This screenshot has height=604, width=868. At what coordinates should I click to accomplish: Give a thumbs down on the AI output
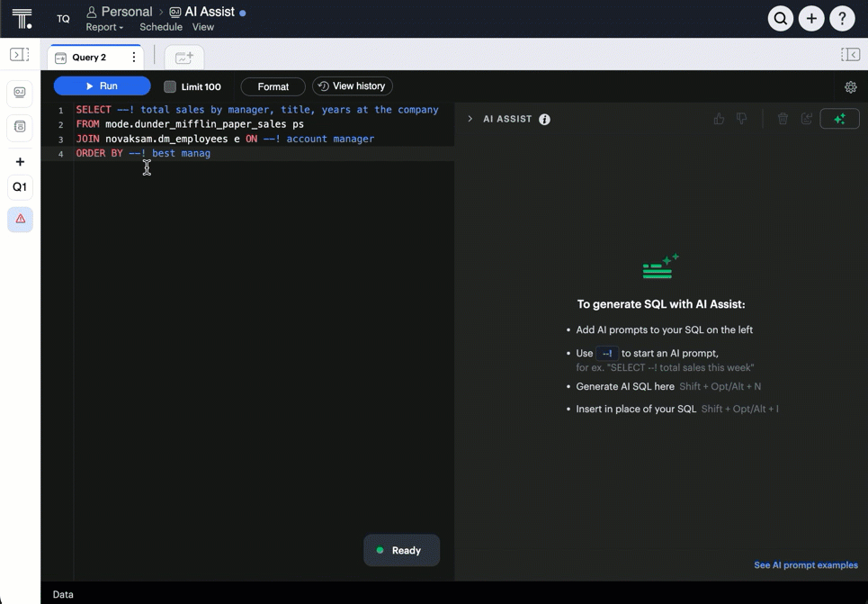[739, 119]
